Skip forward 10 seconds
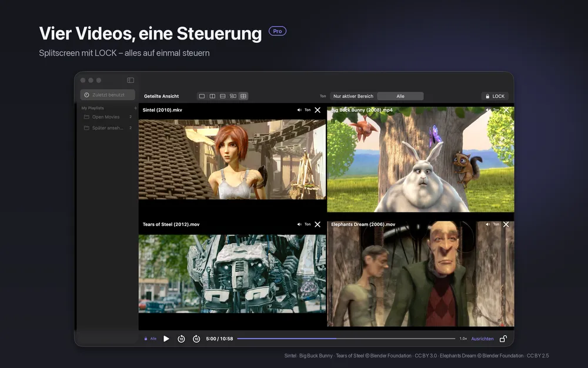The image size is (588, 368). 196,339
